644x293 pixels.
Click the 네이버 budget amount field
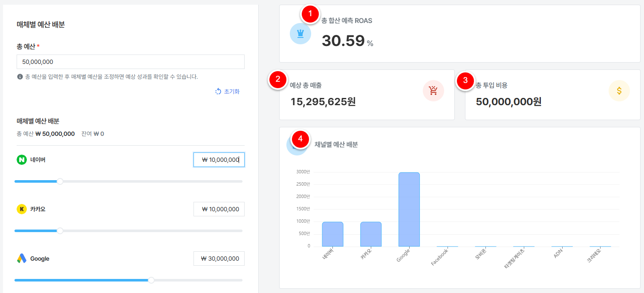tap(219, 160)
